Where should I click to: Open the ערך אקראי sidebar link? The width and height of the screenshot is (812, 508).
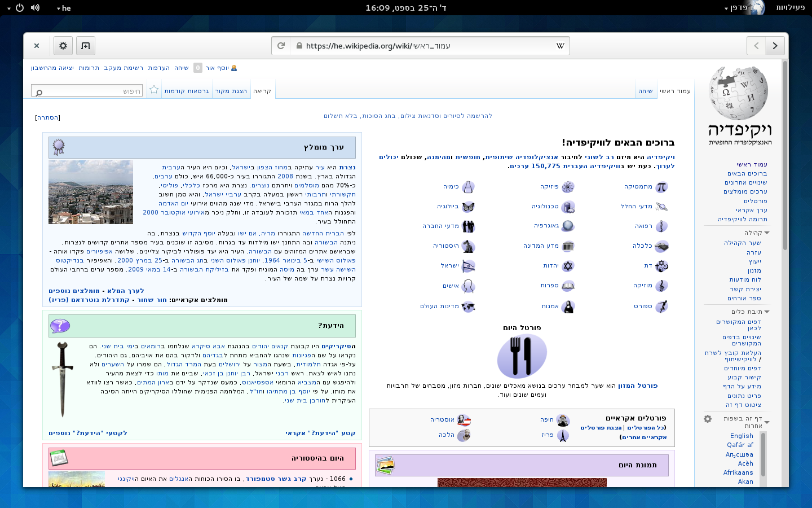752,210
